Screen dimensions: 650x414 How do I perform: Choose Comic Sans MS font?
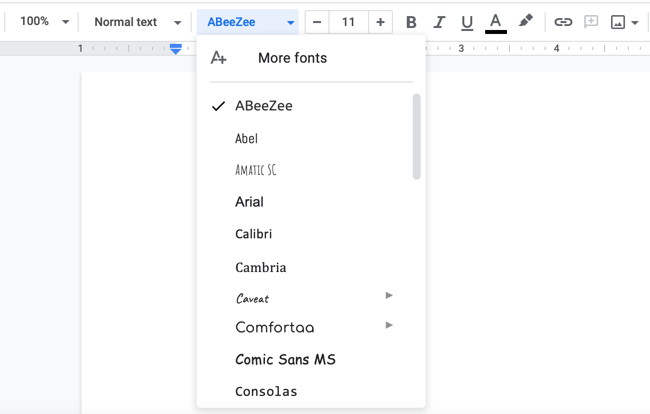285,360
